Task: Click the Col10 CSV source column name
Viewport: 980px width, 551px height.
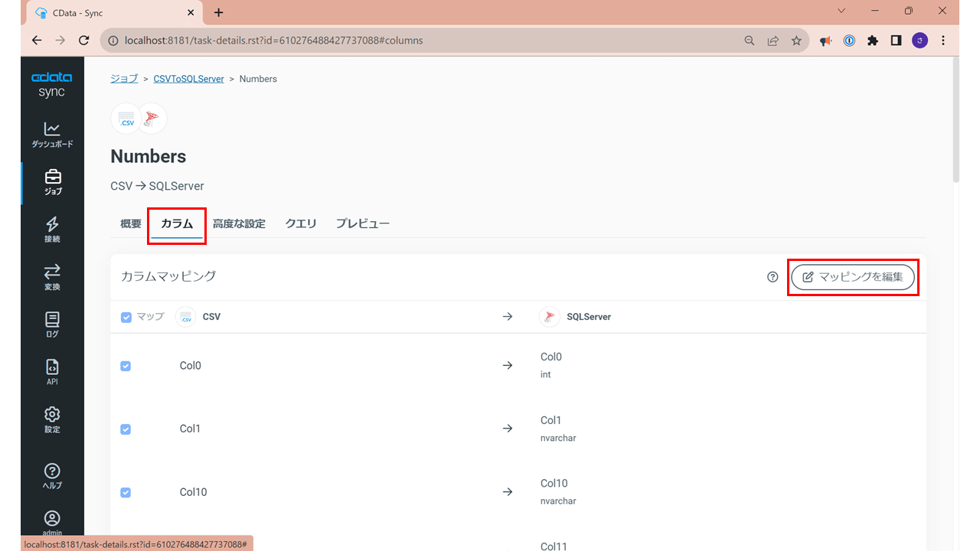Action: [x=194, y=492]
